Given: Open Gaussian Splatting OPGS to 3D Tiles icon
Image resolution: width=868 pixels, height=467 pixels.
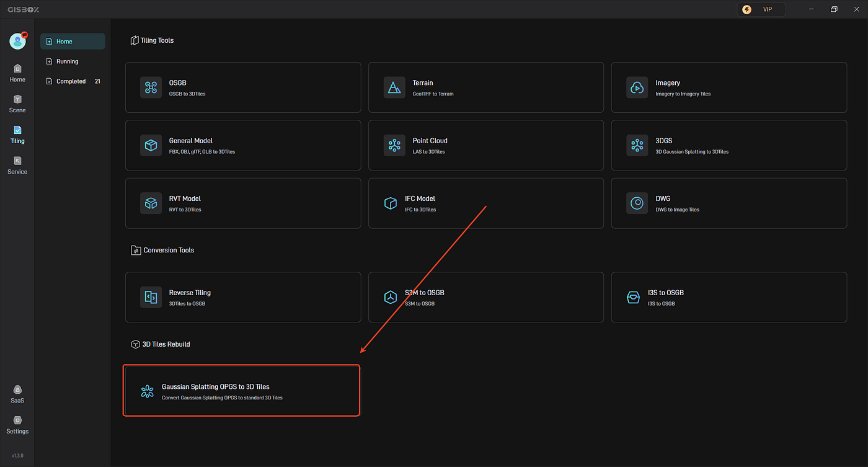Looking at the screenshot, I should point(148,391).
